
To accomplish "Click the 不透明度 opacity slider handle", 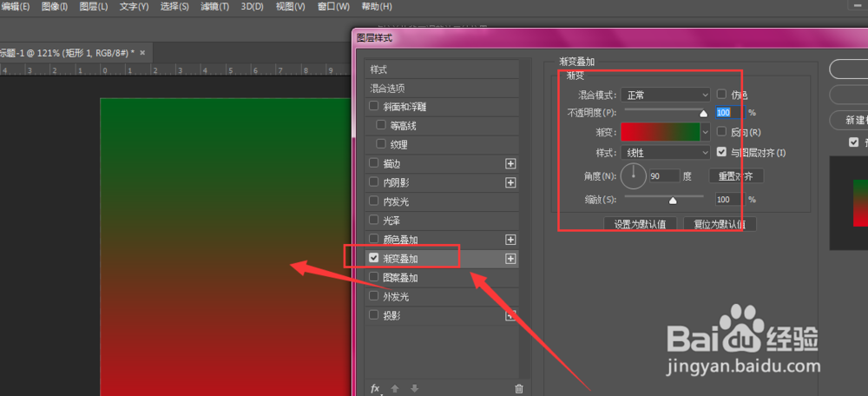I will click(x=704, y=113).
